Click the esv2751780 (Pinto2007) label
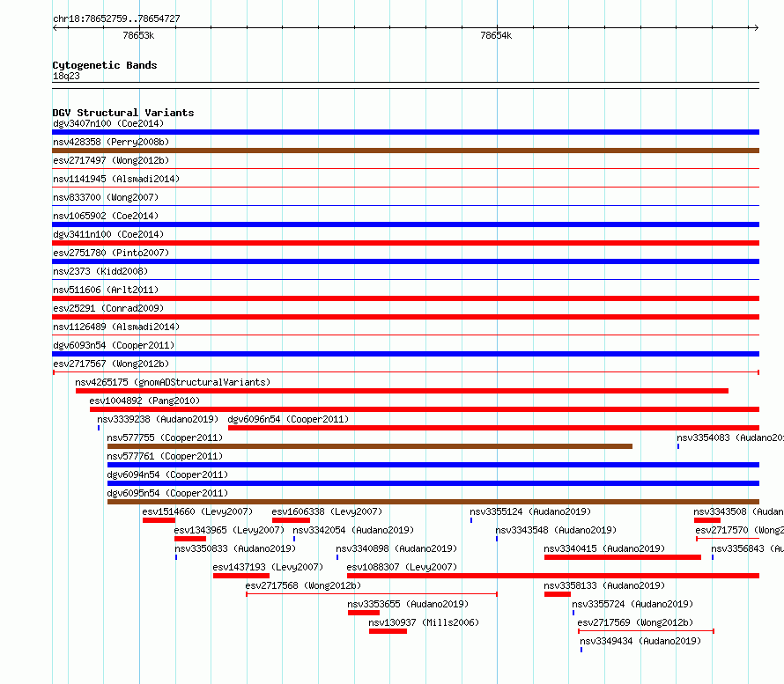 pos(111,253)
